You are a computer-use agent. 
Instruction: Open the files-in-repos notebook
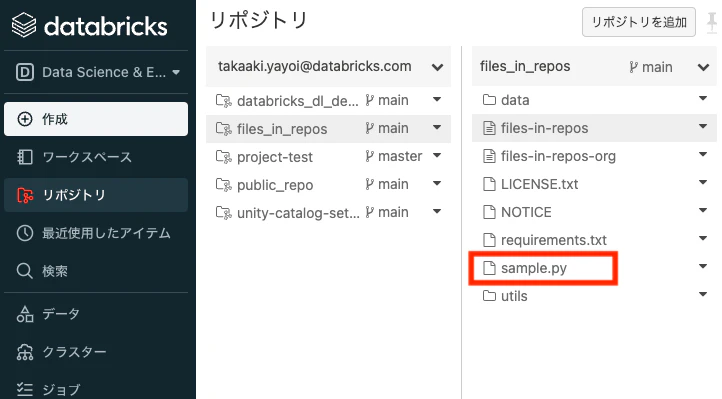[544, 128]
